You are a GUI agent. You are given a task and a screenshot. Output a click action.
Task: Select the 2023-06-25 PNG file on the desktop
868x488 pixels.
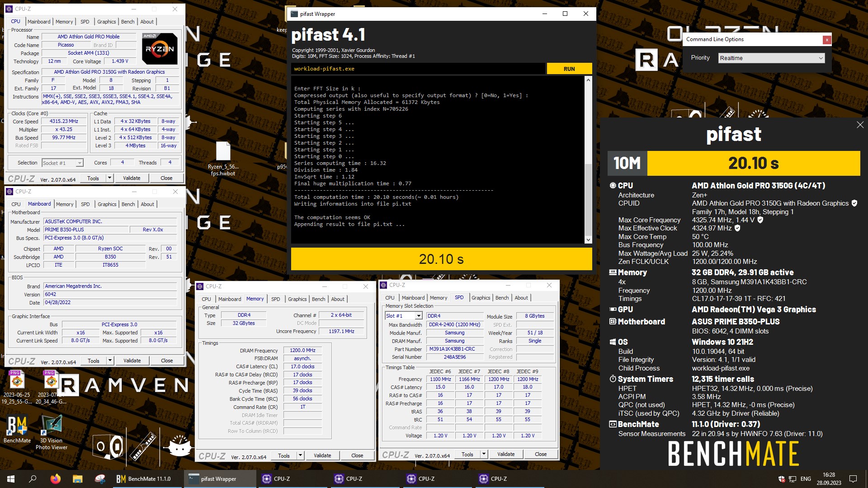tap(17, 387)
